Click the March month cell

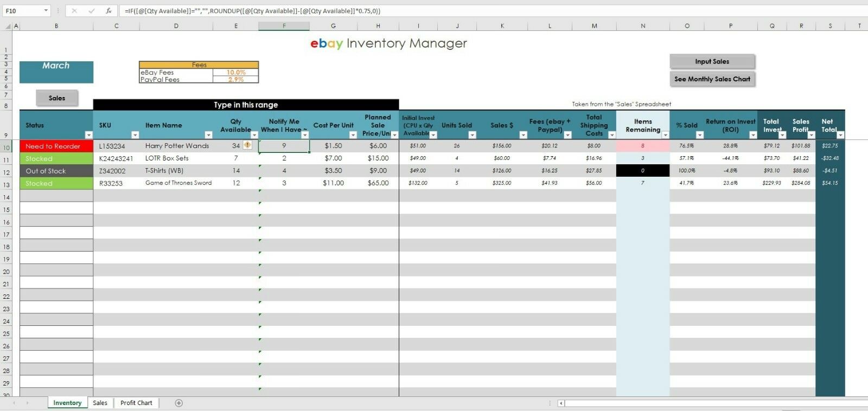coord(56,72)
